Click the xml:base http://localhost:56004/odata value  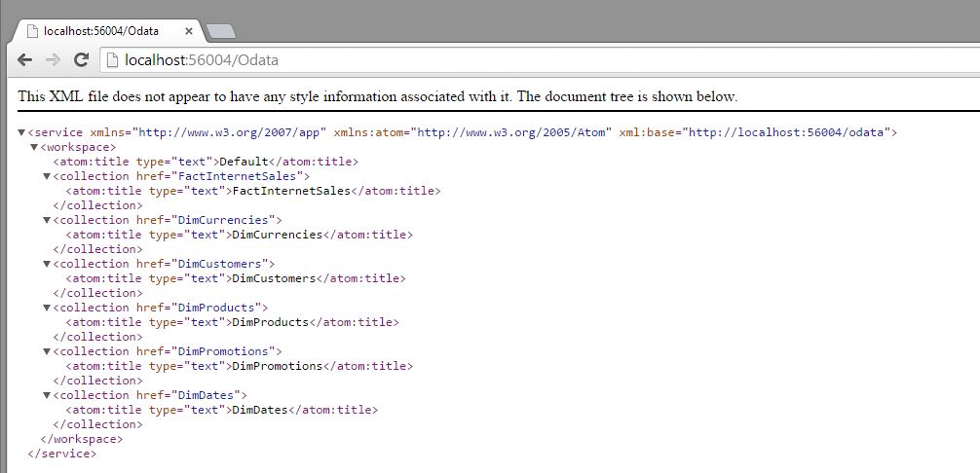pos(785,132)
